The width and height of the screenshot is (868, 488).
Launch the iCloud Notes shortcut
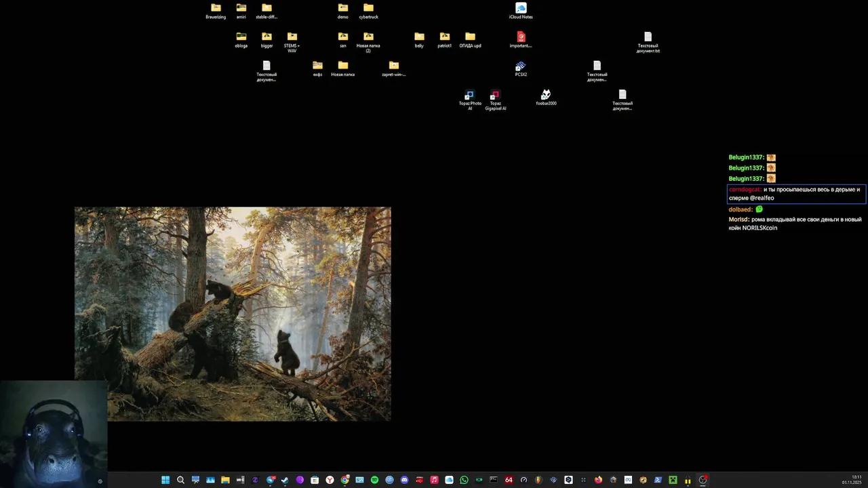[x=521, y=11]
